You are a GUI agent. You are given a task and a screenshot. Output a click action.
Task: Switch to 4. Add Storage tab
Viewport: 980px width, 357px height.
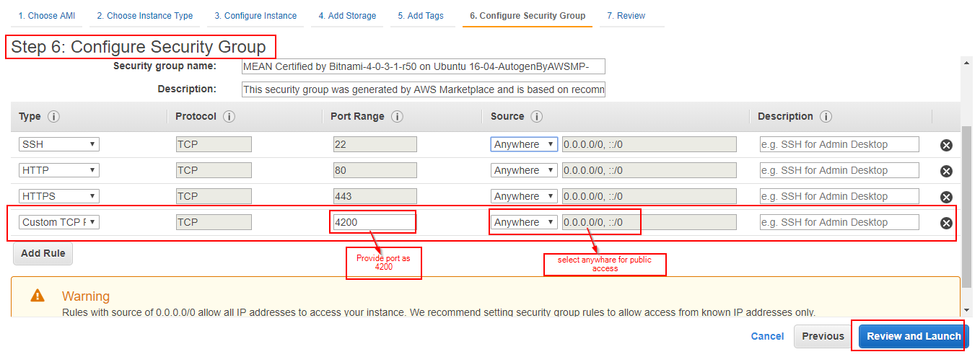347,16
